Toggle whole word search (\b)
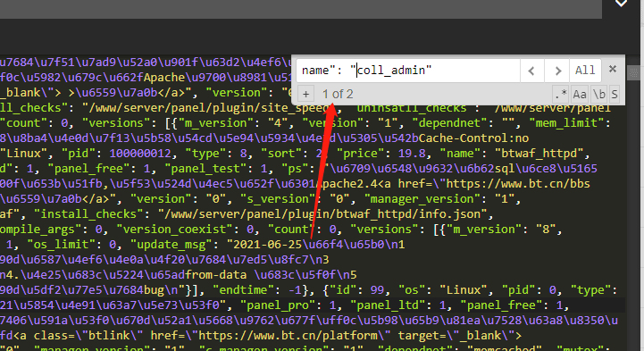 [x=599, y=94]
